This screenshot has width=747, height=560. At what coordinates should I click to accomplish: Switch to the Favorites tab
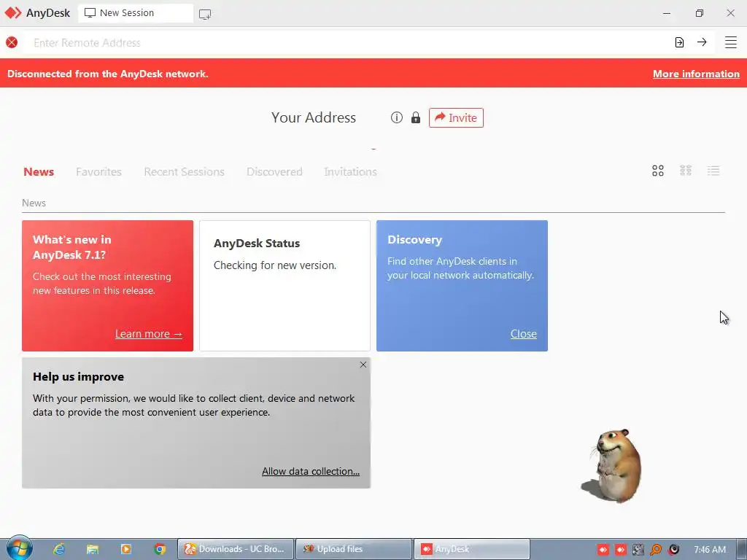click(x=98, y=172)
